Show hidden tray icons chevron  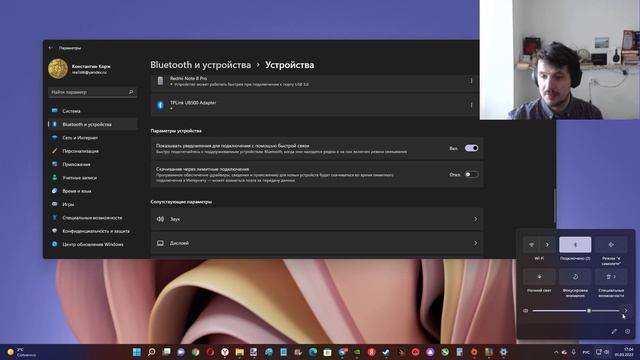[x=556, y=352]
